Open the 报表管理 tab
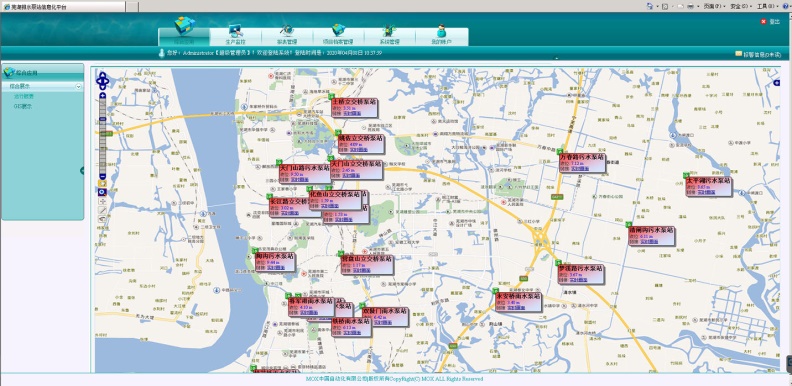The width and height of the screenshot is (792, 386). (287, 35)
